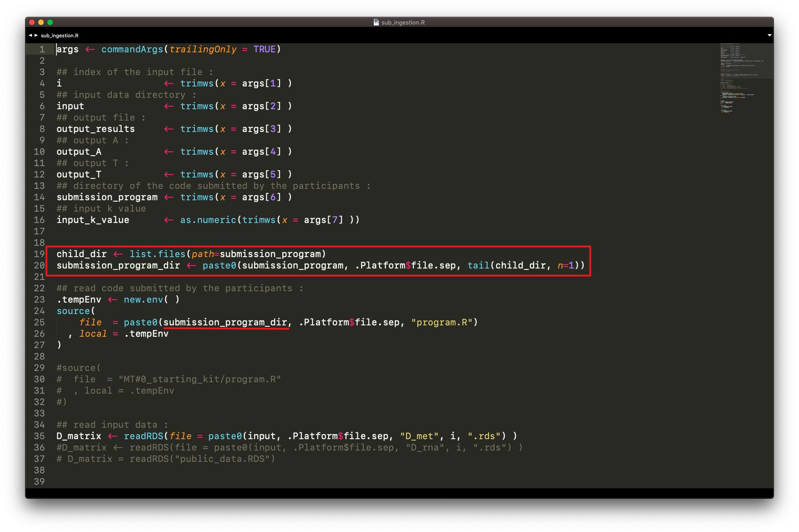Click the R file icon in title bar
This screenshot has width=799, height=532.
(376, 22)
